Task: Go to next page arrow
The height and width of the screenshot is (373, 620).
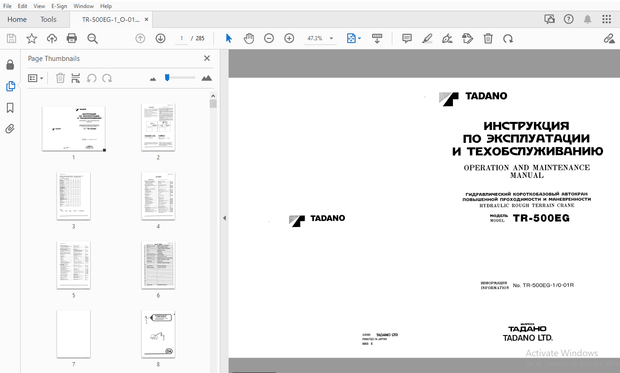Action: coord(160,38)
